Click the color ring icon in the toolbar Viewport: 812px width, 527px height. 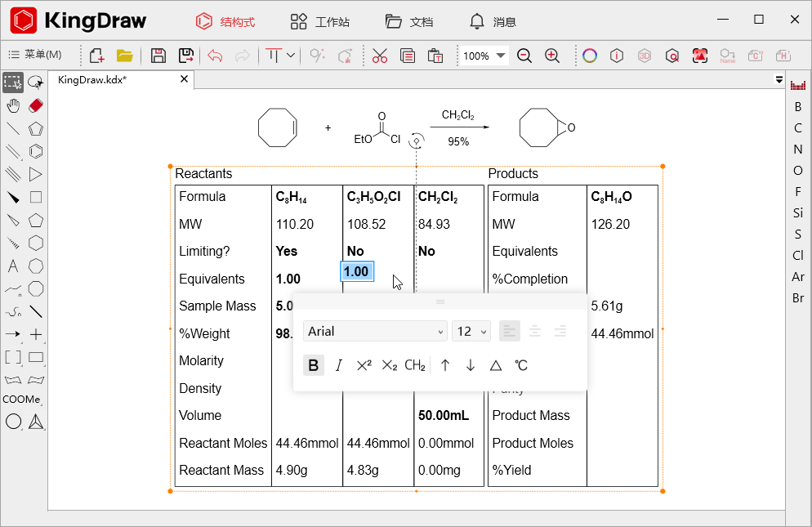coord(590,56)
